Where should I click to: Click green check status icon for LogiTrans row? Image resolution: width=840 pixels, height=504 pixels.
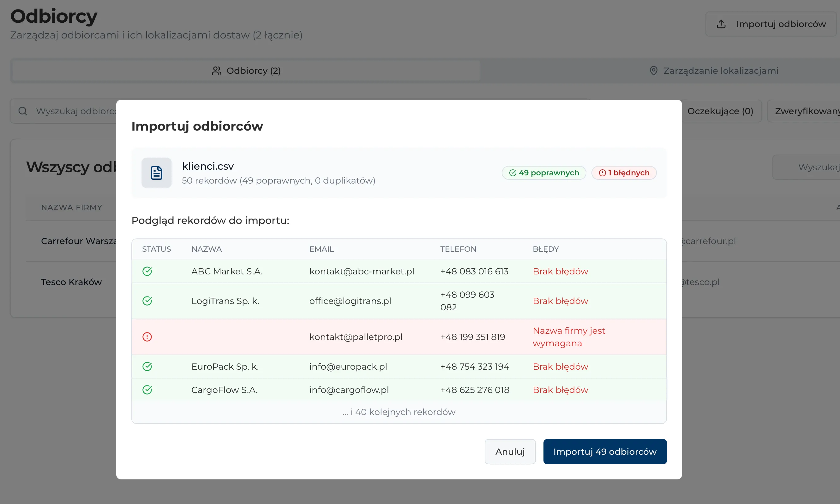(x=147, y=301)
